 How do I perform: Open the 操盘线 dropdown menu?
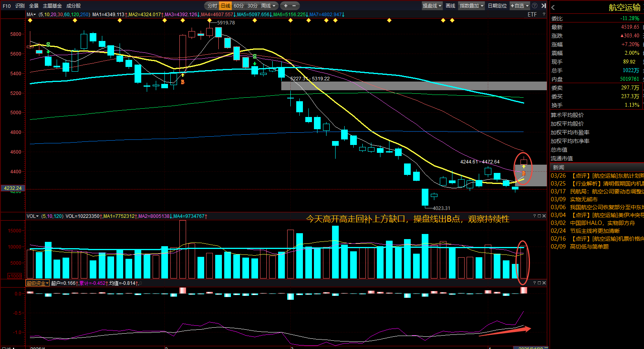tap(432, 6)
